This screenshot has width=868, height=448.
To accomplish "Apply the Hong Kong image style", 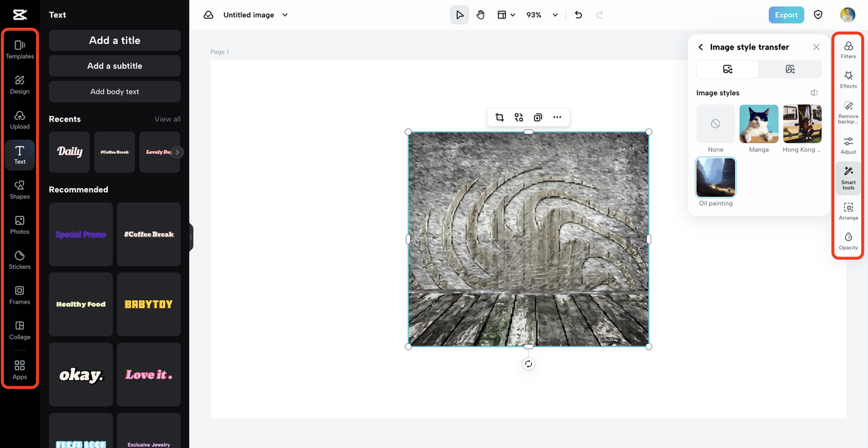I will [802, 124].
